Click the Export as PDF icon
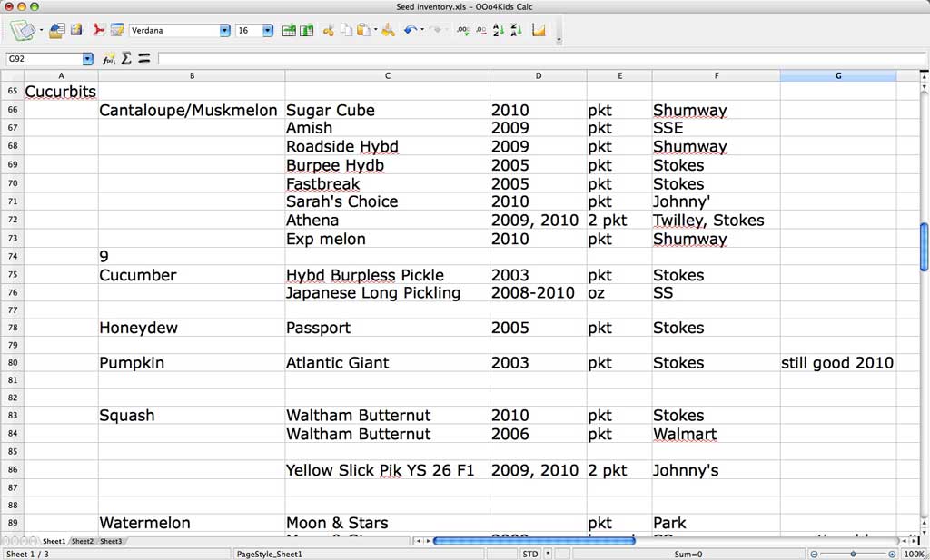The image size is (930, 560). coord(100,30)
